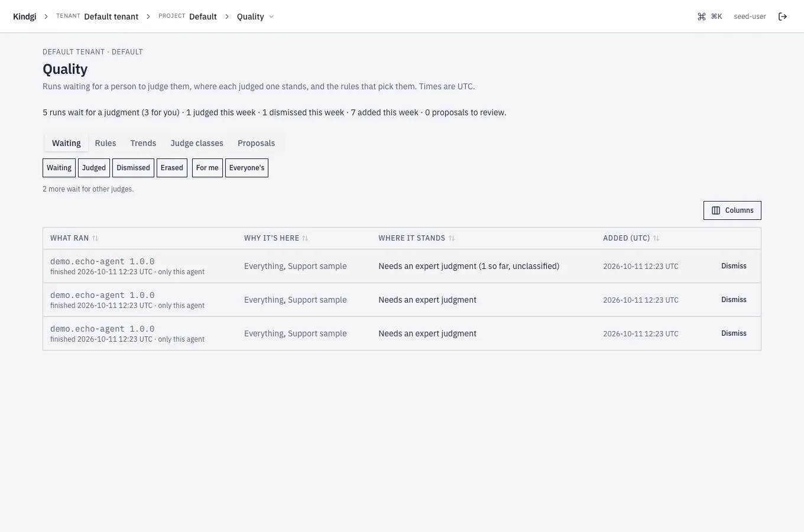Click the sort icon beside WHY IT'S HERE
The image size is (804, 532).
pos(305,238)
